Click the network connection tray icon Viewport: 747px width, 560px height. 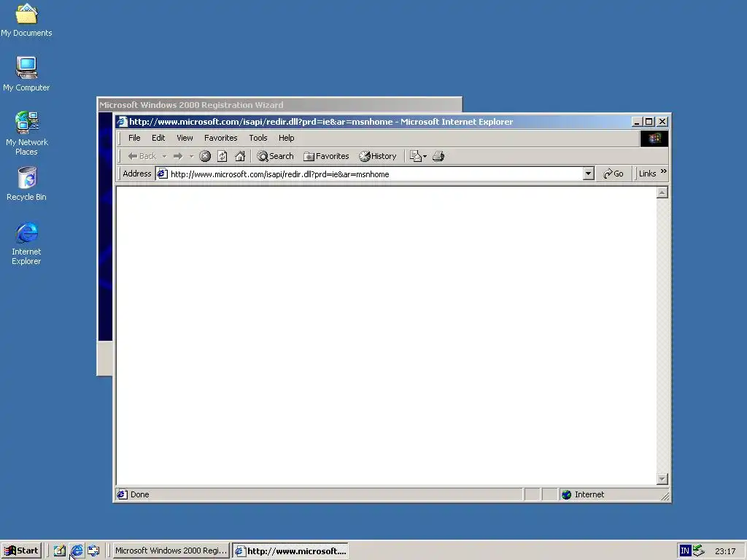[699, 551]
